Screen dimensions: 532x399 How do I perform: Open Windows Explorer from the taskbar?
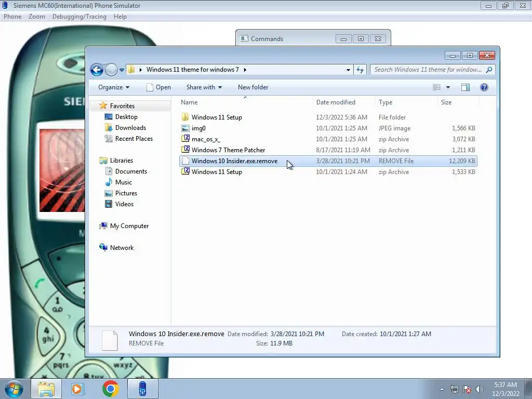coord(46,389)
